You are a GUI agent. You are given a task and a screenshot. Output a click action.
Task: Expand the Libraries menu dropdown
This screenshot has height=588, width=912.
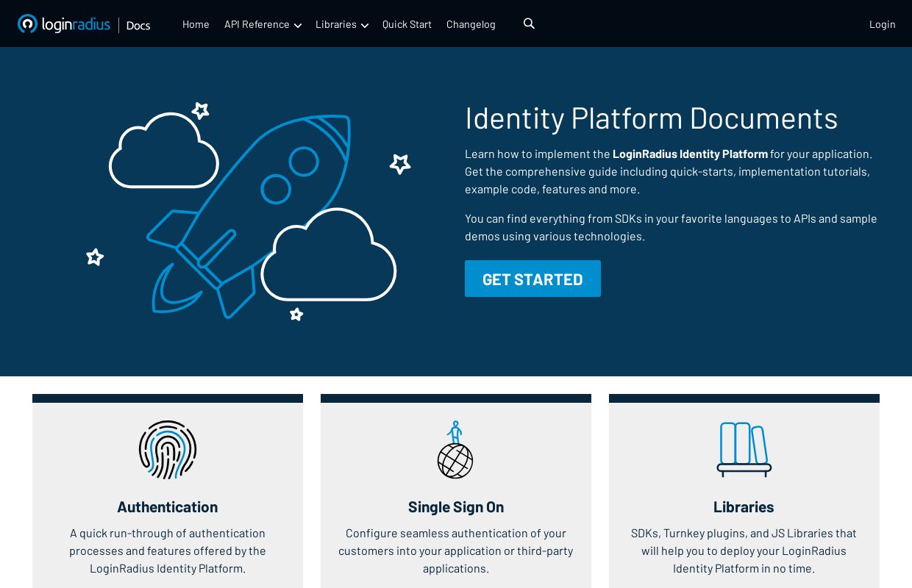tap(342, 24)
